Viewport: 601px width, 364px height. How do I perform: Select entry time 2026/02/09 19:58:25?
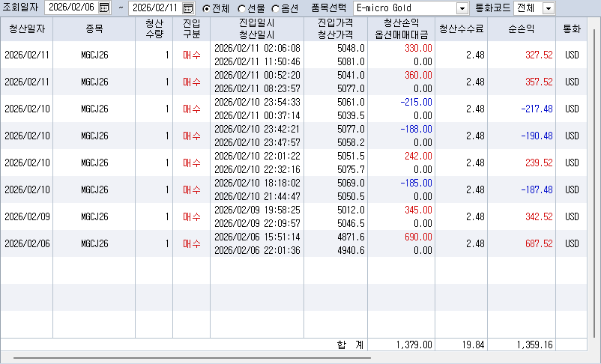257,210
